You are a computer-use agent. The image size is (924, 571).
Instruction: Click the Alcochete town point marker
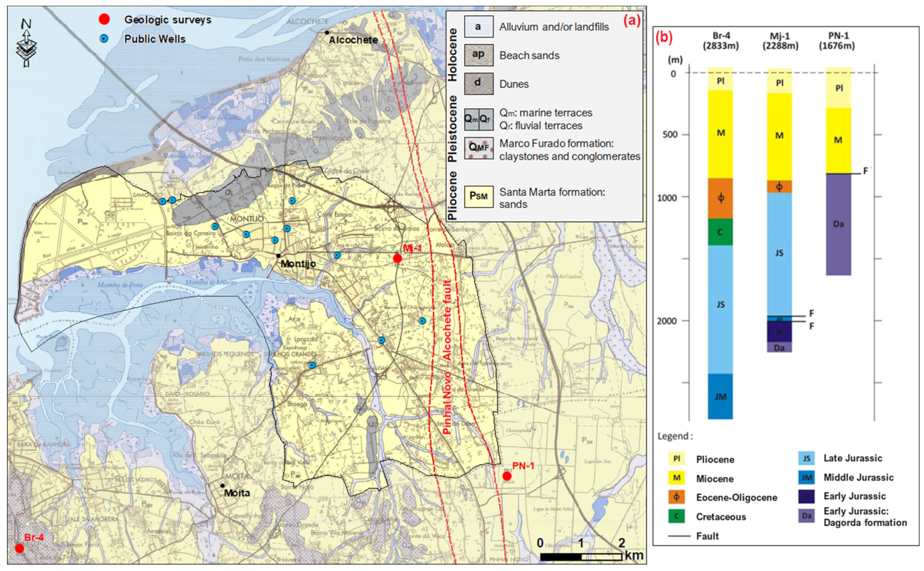[327, 33]
